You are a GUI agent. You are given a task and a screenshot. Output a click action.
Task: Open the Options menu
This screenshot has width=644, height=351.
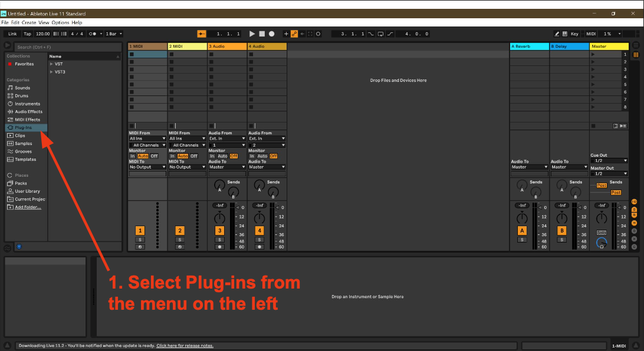60,22
